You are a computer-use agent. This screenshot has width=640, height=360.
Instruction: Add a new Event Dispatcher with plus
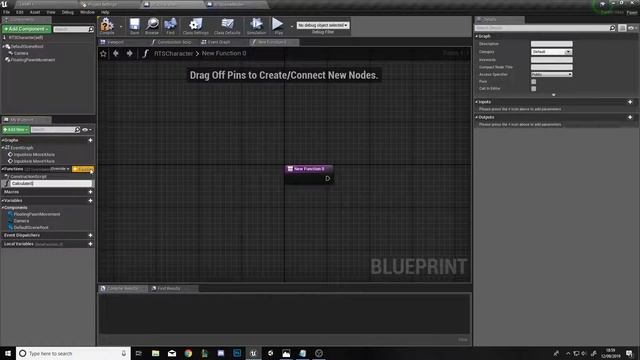click(91, 236)
